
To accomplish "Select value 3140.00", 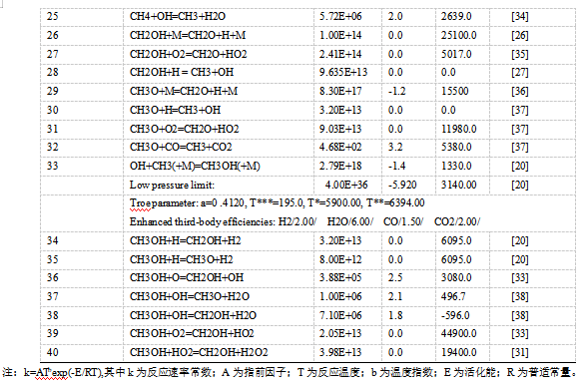I will click(458, 185).
